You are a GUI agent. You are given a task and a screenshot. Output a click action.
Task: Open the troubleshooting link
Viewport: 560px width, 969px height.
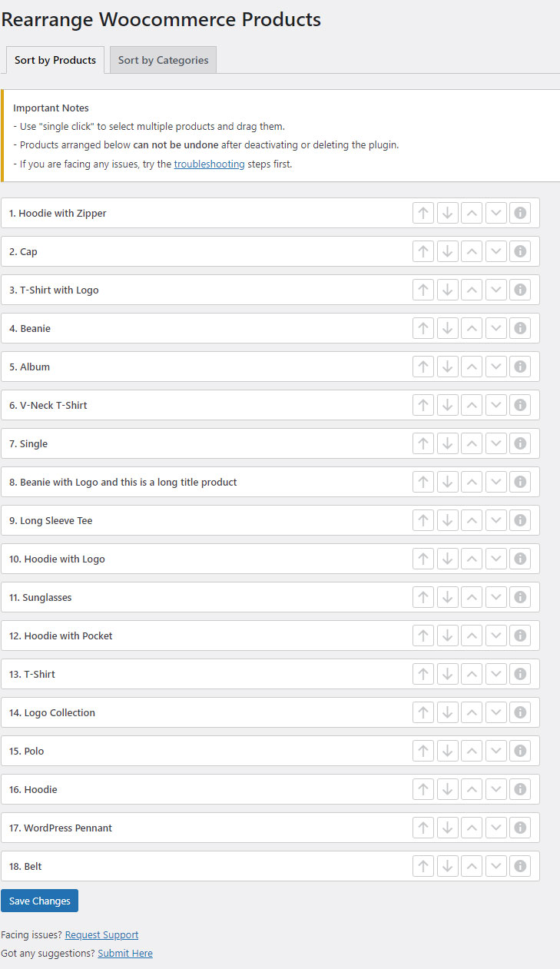pos(209,164)
